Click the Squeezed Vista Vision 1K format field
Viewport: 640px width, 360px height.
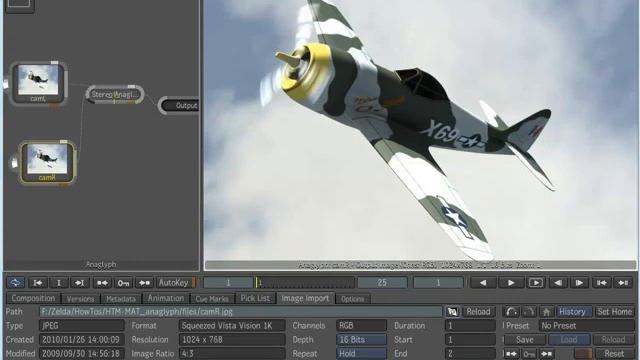coord(232,326)
